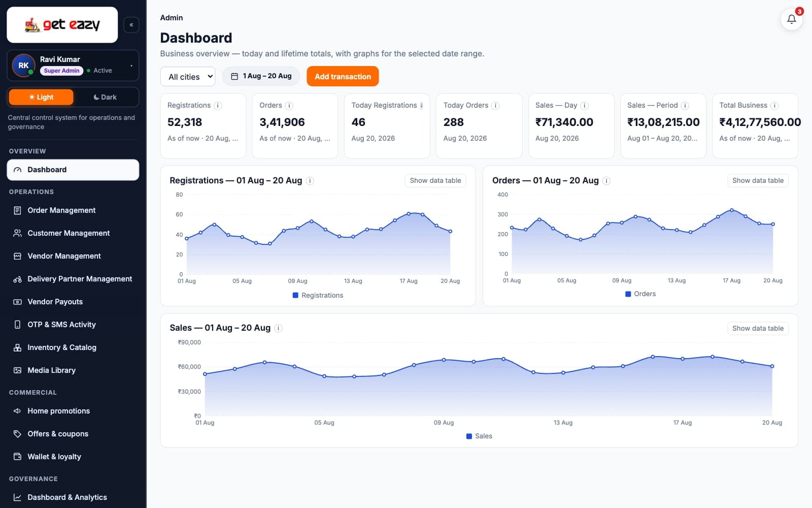Switch to Dark theme

click(105, 97)
